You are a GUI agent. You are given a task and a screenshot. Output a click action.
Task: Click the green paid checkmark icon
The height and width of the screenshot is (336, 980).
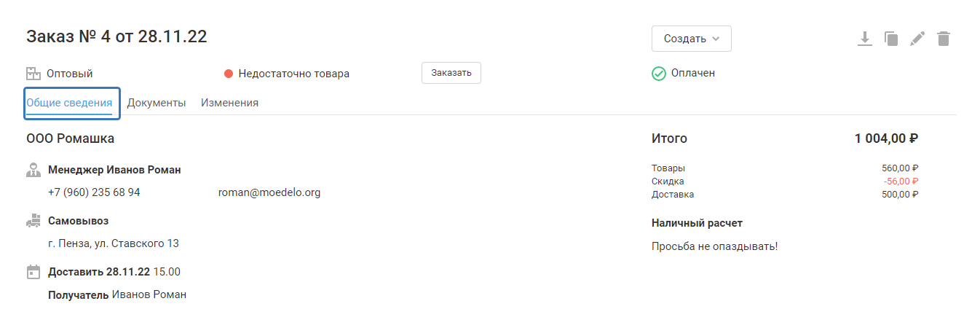[659, 74]
